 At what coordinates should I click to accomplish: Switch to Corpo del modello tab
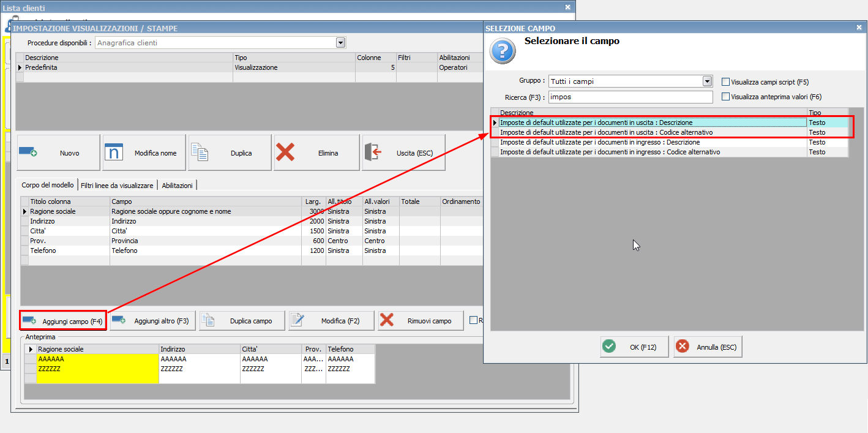click(x=48, y=185)
